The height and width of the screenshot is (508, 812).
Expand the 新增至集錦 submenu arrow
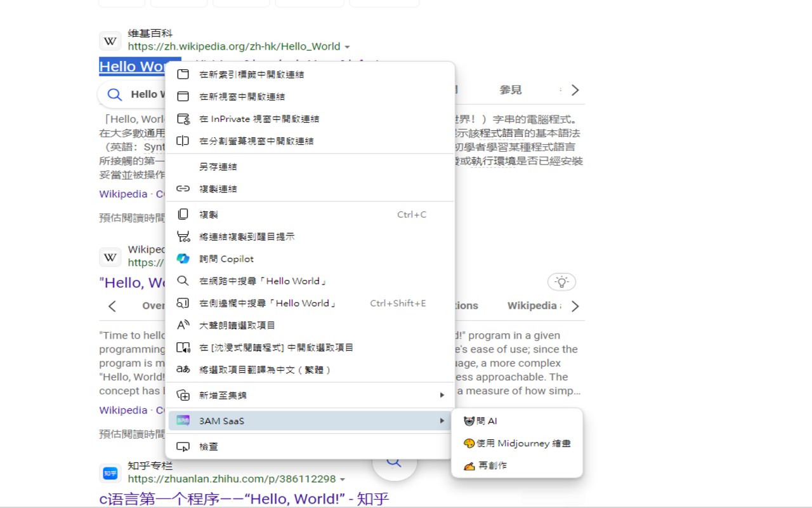442,395
